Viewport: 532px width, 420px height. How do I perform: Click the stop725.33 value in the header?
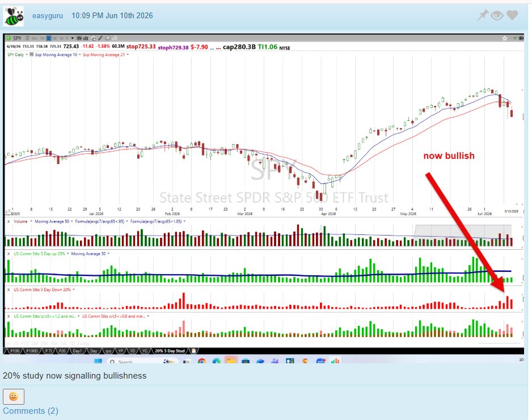click(141, 47)
